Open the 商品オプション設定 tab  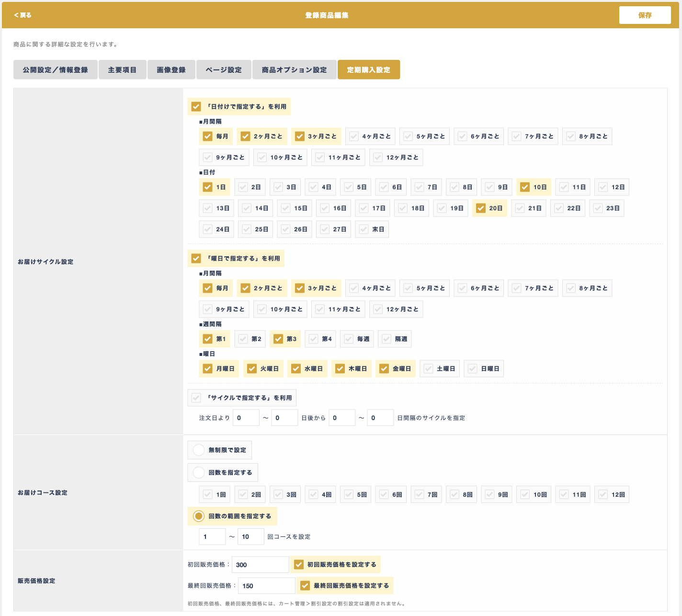tap(294, 70)
